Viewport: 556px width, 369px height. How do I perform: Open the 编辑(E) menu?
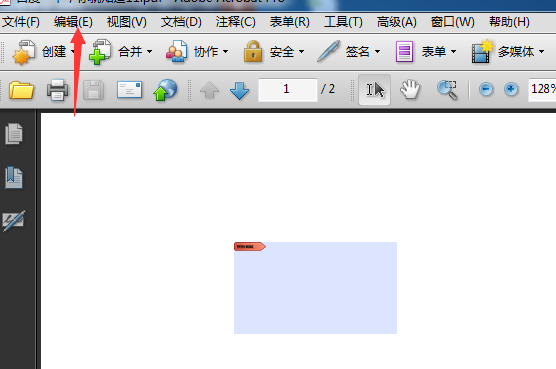click(x=73, y=22)
